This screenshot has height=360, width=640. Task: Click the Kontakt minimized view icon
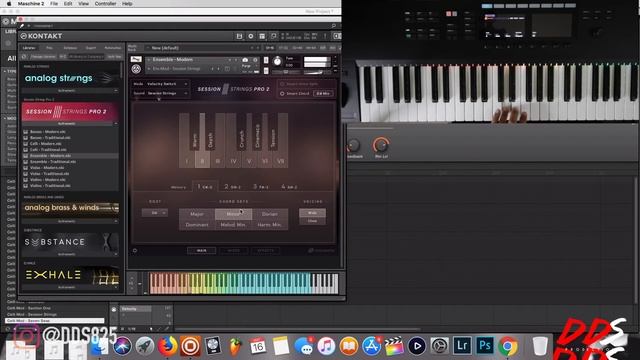tap(273, 36)
